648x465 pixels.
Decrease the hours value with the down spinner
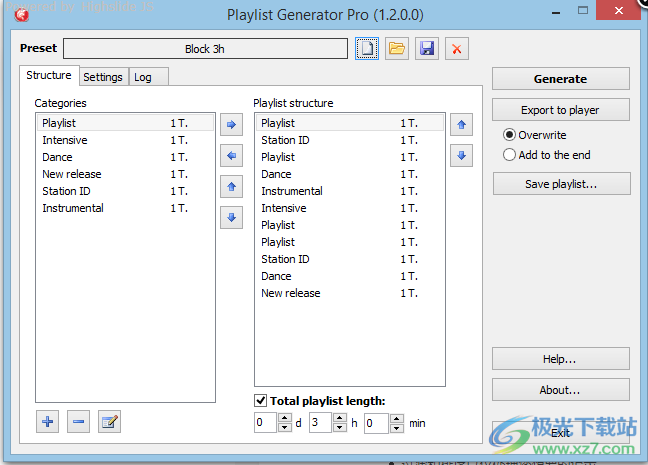pos(340,427)
